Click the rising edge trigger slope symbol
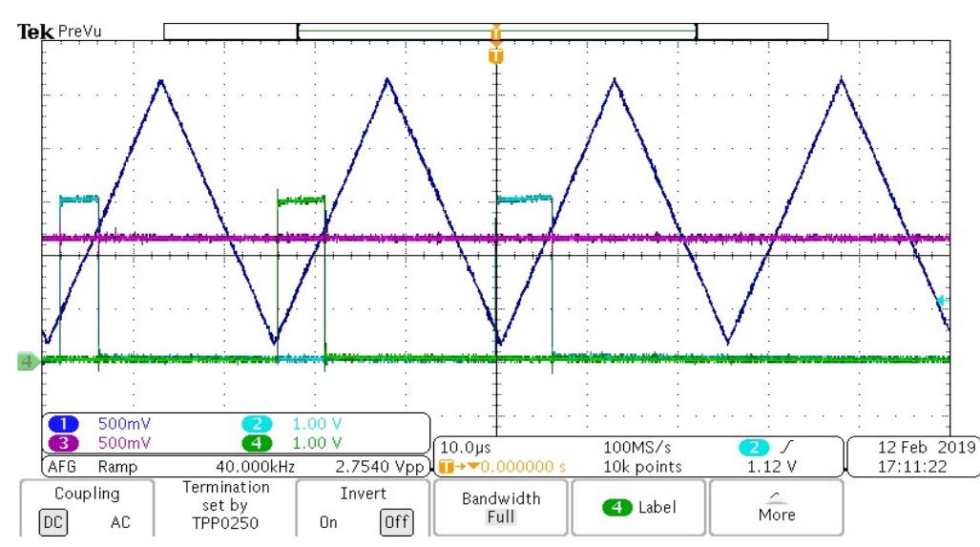980x547 pixels. click(x=787, y=447)
